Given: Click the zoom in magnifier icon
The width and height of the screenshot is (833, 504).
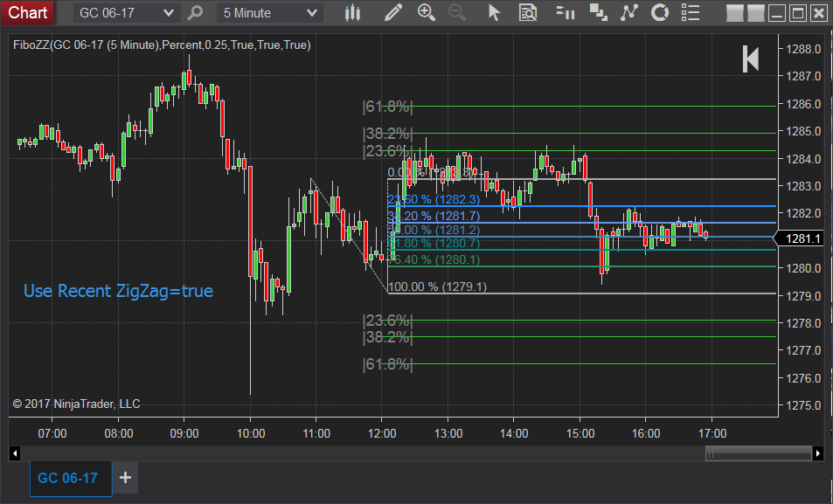Looking at the screenshot, I should [x=426, y=13].
